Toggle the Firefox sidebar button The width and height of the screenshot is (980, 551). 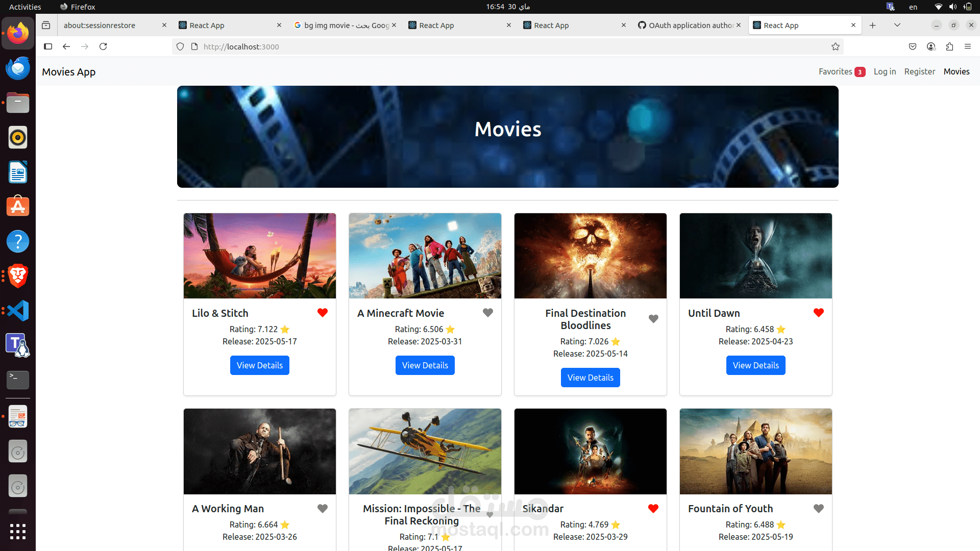(48, 46)
